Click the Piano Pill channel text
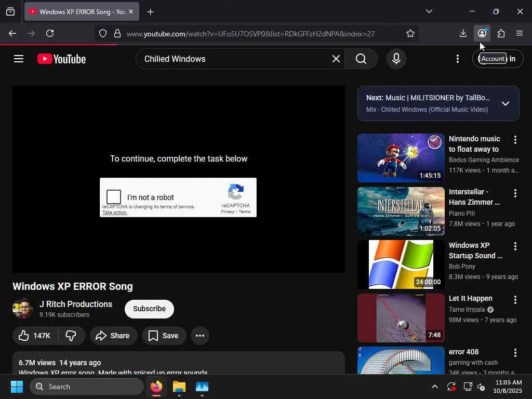The width and height of the screenshot is (532, 399). 462,213
